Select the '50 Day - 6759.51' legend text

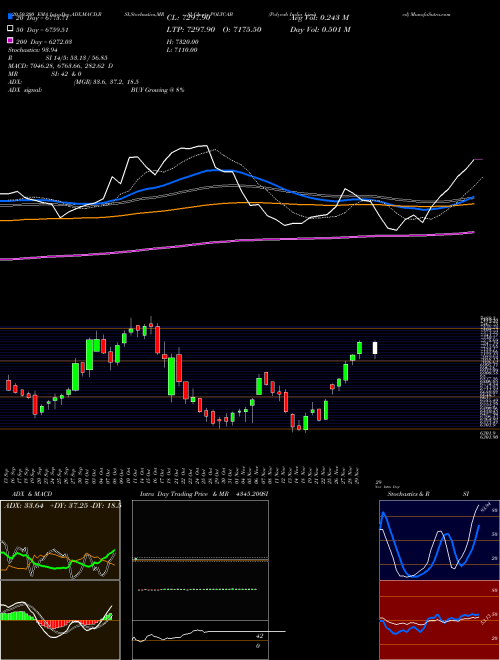pos(43,30)
